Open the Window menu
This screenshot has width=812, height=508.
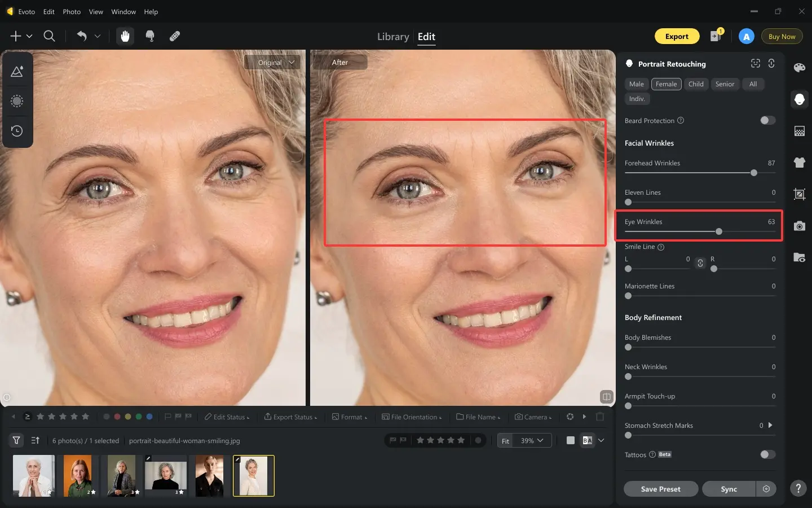[123, 11]
